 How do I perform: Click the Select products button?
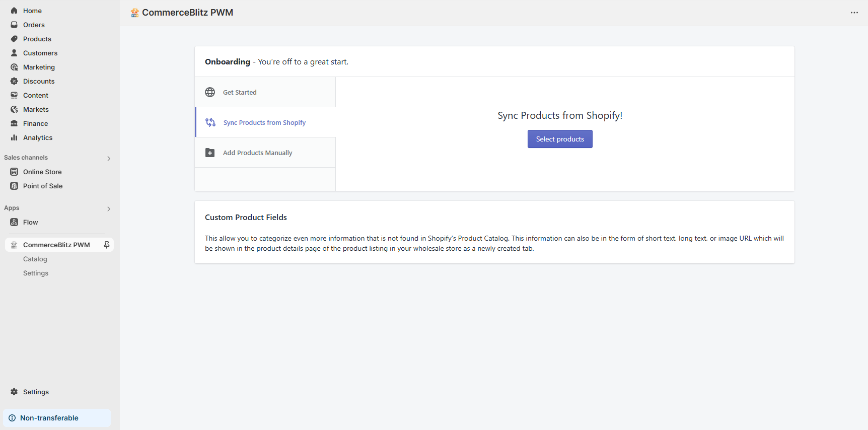pos(560,139)
